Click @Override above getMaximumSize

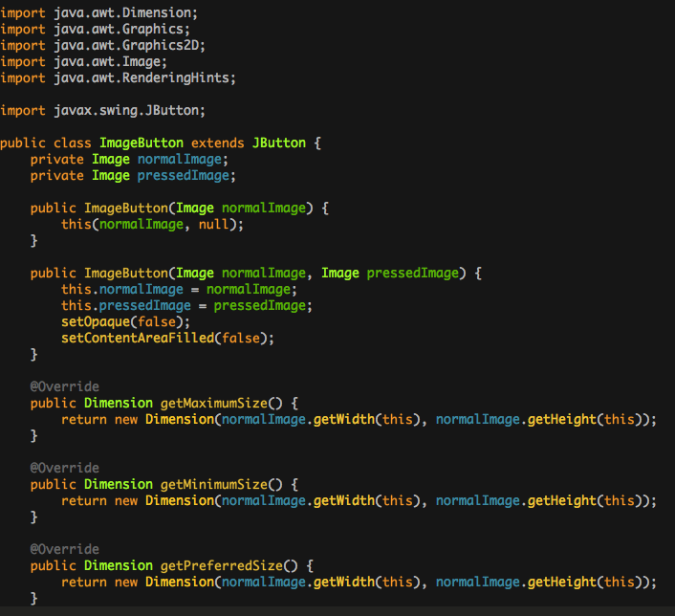pyautogui.click(x=65, y=386)
